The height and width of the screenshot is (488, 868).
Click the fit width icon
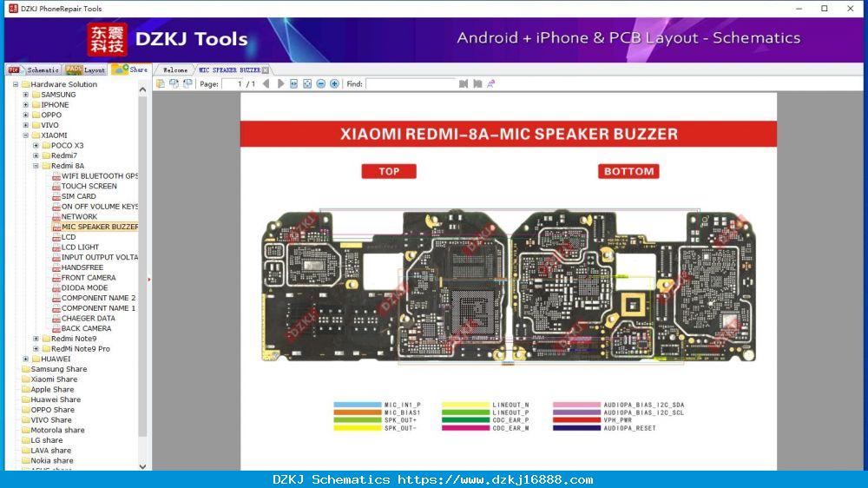tap(294, 83)
